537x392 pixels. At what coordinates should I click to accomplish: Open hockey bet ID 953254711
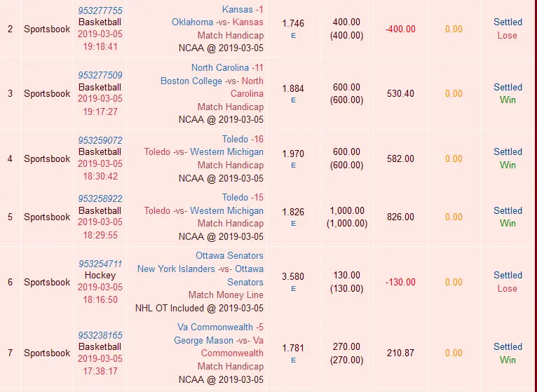(x=100, y=264)
